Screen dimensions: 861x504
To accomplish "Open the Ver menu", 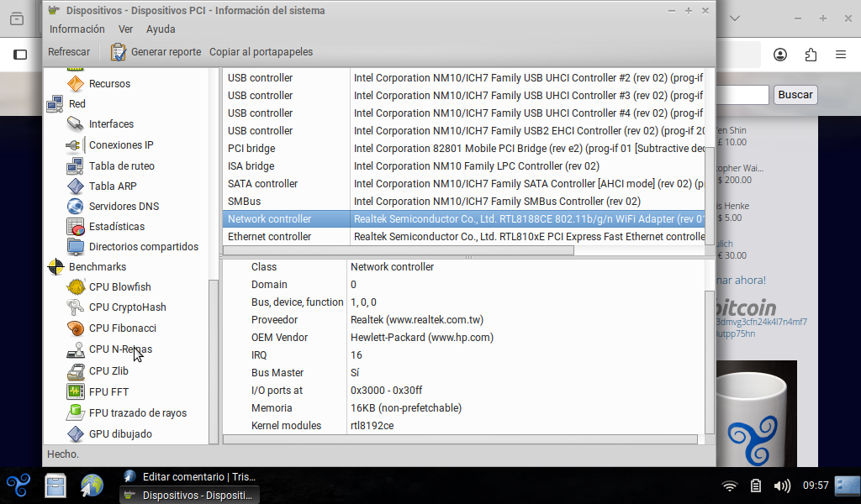I will (x=125, y=29).
